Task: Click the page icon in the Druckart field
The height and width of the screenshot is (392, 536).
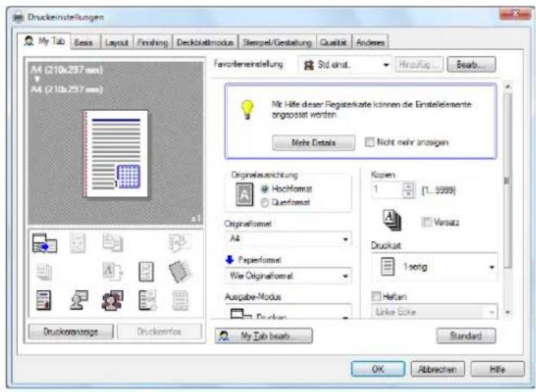Action: tap(388, 267)
